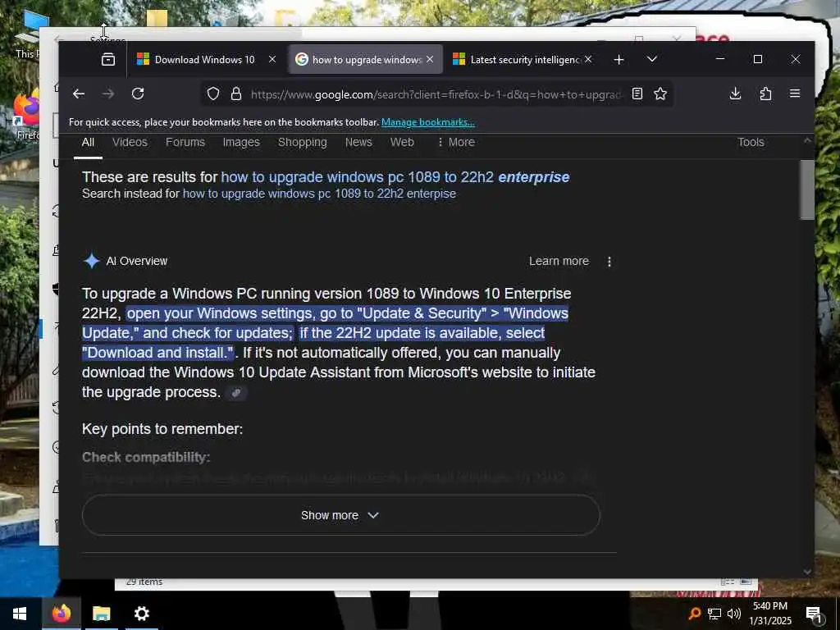This screenshot has height=630, width=840.
Task: Click the URL address field
Action: coord(436,94)
